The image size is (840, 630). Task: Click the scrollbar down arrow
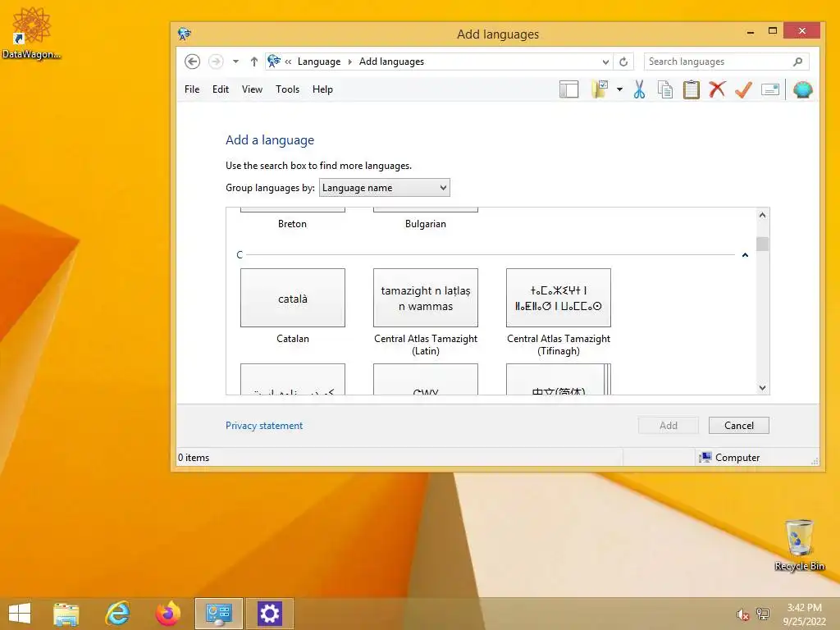click(x=763, y=387)
